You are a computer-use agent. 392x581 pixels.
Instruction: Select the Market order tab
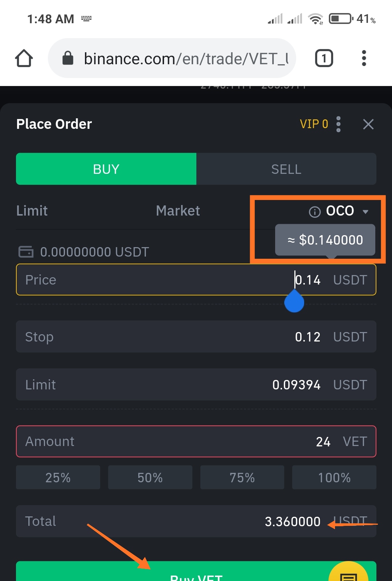coord(178,211)
